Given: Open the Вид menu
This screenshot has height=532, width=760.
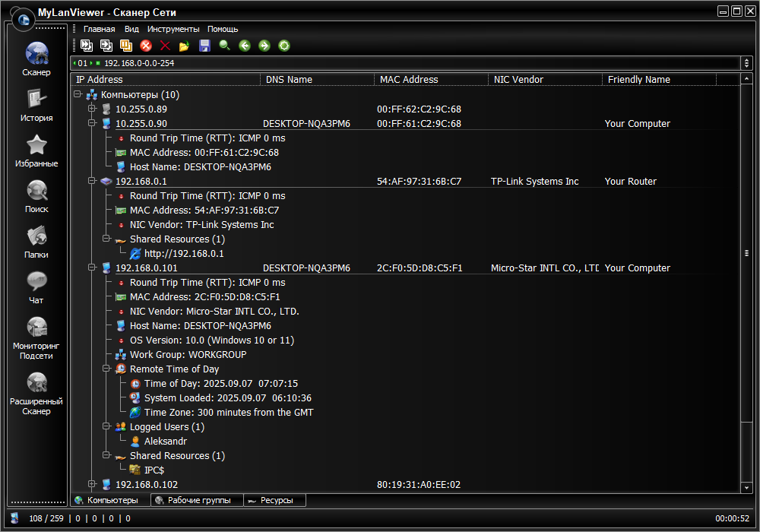Looking at the screenshot, I should [131, 29].
